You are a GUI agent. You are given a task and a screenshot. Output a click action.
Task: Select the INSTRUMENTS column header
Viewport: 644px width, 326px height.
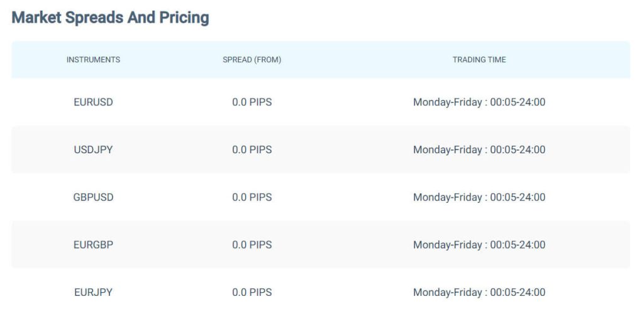(x=93, y=60)
